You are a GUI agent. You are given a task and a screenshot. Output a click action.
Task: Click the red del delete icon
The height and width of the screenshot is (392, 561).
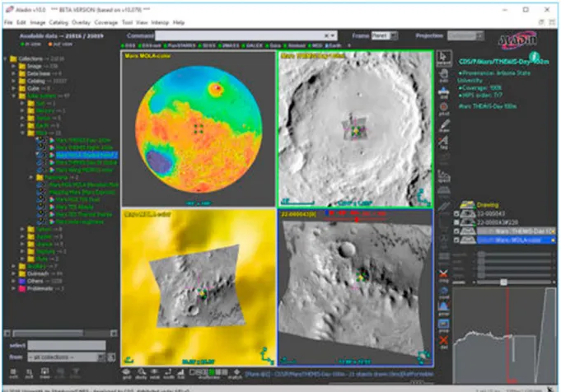coord(444,343)
